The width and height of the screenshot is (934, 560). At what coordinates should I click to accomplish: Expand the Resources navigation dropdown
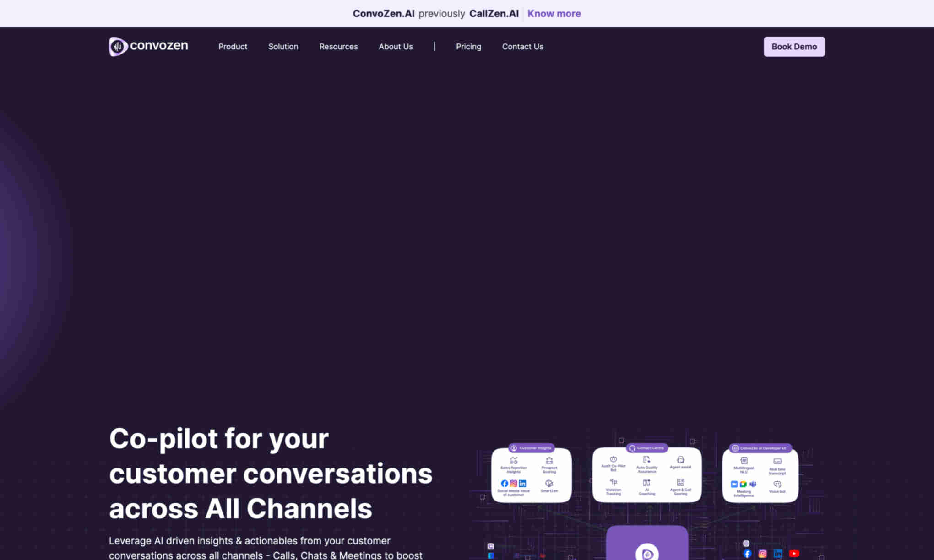338,46
